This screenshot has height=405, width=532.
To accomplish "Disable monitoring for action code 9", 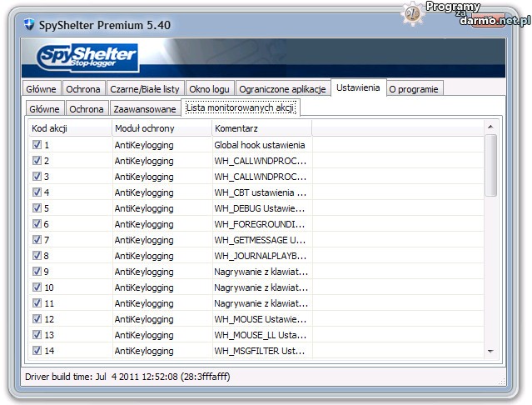I will [x=37, y=272].
